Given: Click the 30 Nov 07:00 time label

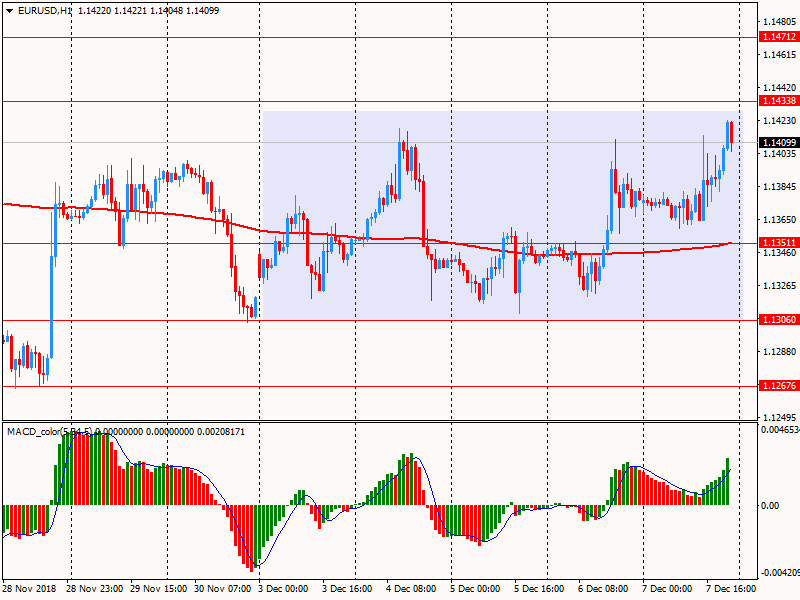Looking at the screenshot, I should tap(224, 589).
